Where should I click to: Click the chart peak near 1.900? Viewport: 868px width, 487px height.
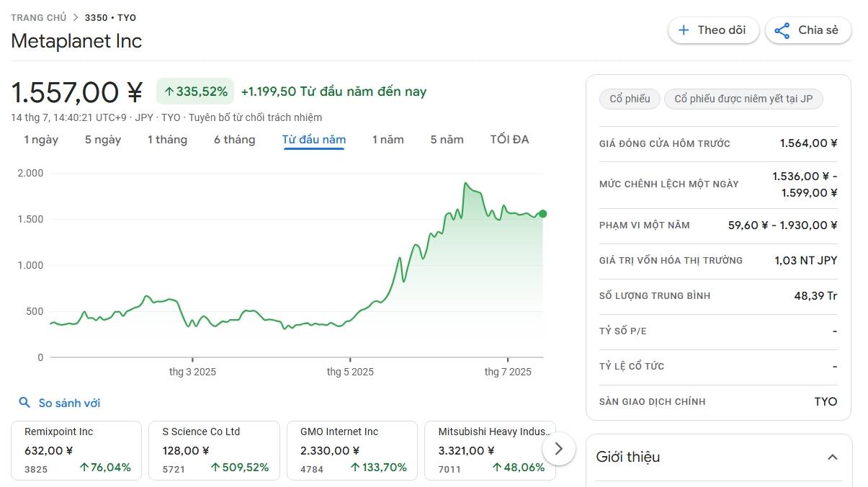click(x=466, y=184)
